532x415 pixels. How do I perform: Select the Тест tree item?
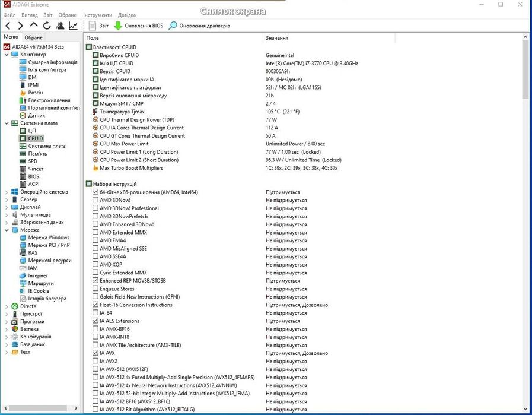pyautogui.click(x=25, y=352)
